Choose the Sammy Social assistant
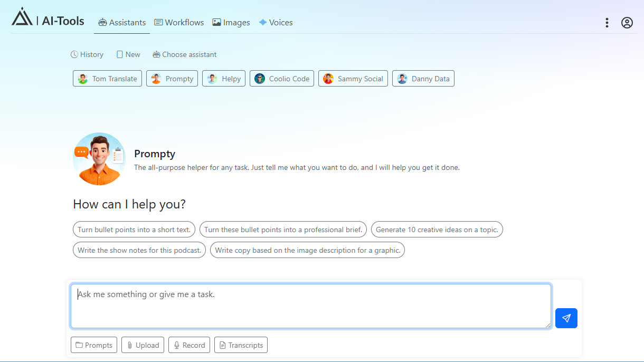Viewport: 644px width, 362px height. pyautogui.click(x=353, y=78)
